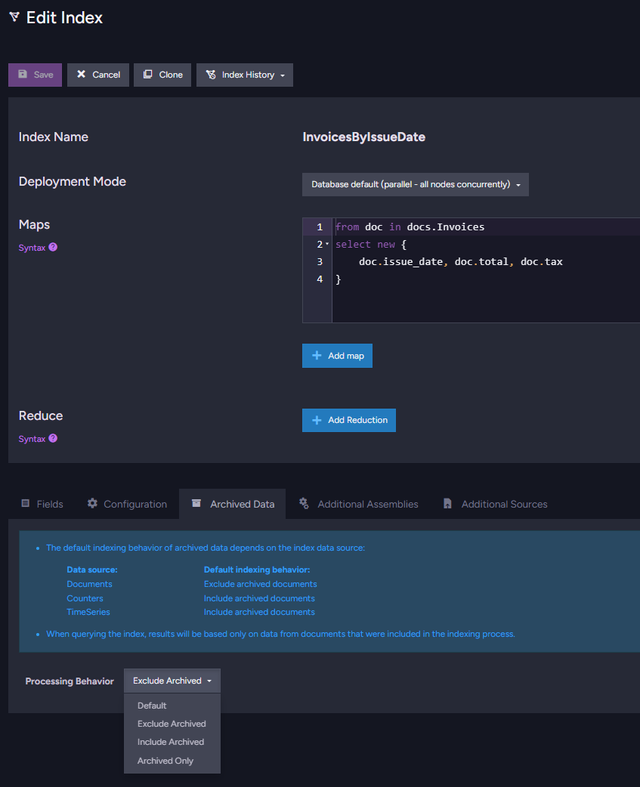Select Default from Processing Behavior menu
The width and height of the screenshot is (640, 787).
pos(152,705)
